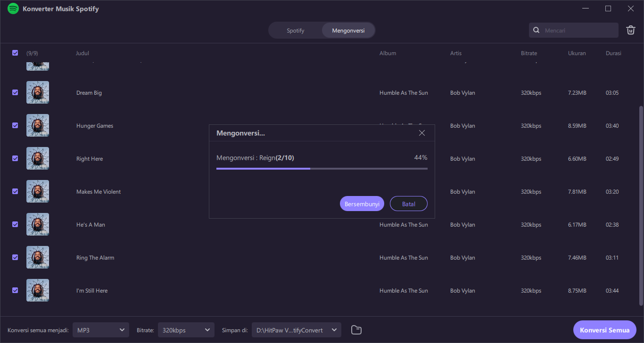Click the (9/9) selection count

coord(32,53)
